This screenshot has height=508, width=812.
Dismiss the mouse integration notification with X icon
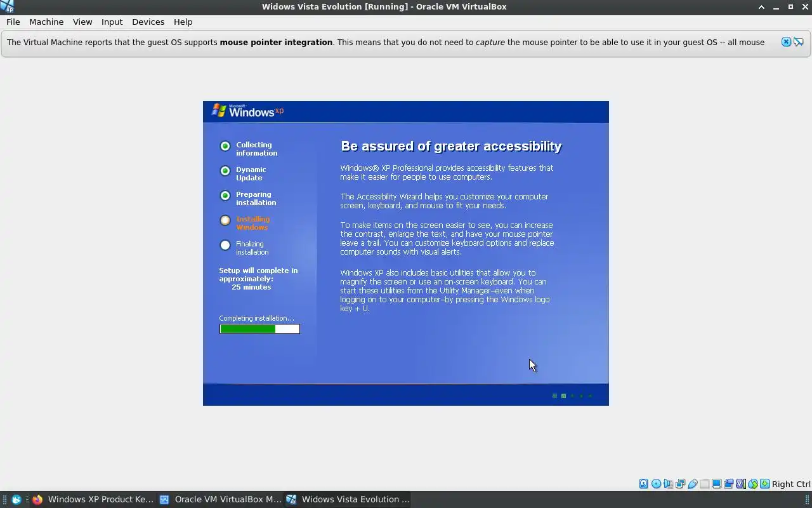(786, 42)
